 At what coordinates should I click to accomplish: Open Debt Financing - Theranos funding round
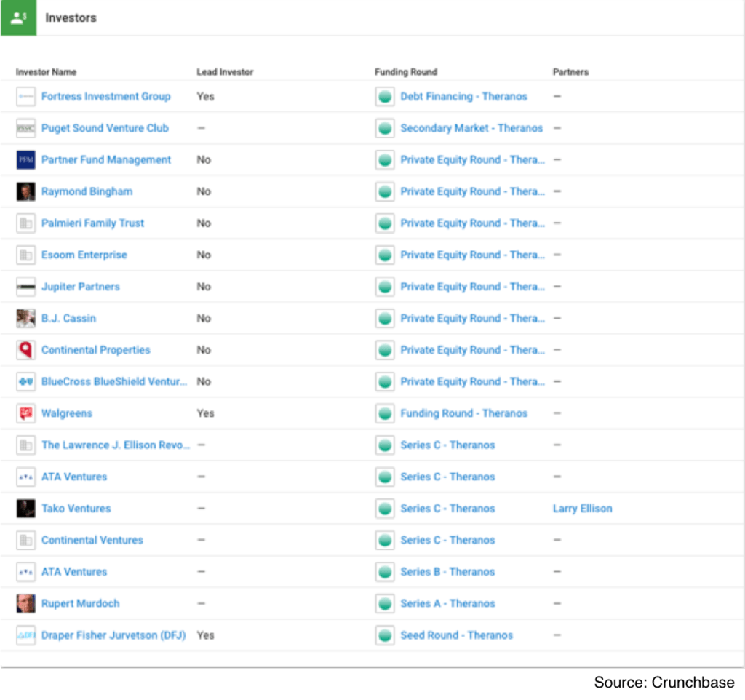pyautogui.click(x=463, y=97)
